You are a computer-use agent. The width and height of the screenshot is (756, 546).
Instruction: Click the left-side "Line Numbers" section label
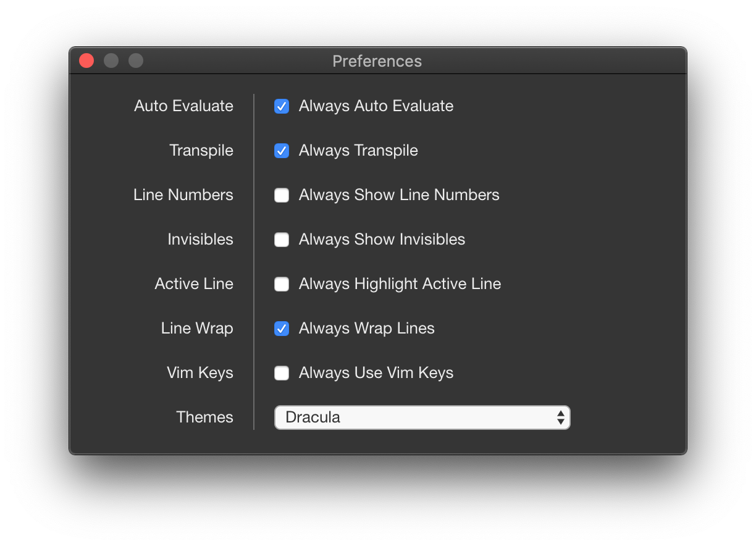[183, 195]
